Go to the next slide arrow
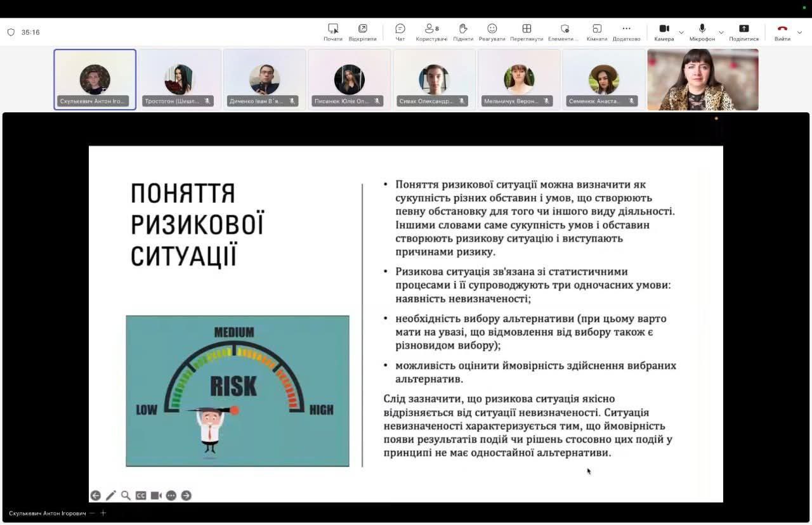The height and width of the screenshot is (525, 812). coord(186,495)
